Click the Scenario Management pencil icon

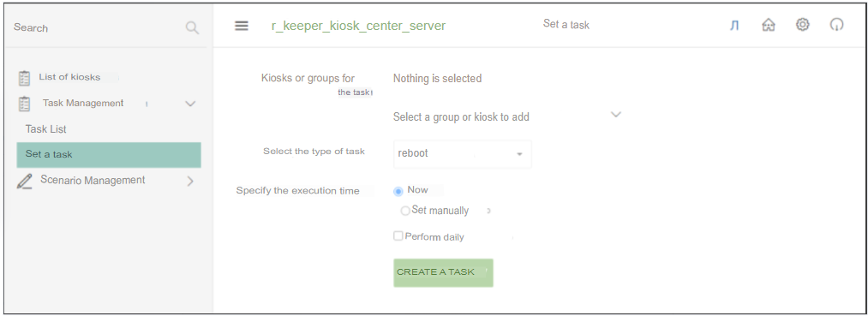pos(24,181)
